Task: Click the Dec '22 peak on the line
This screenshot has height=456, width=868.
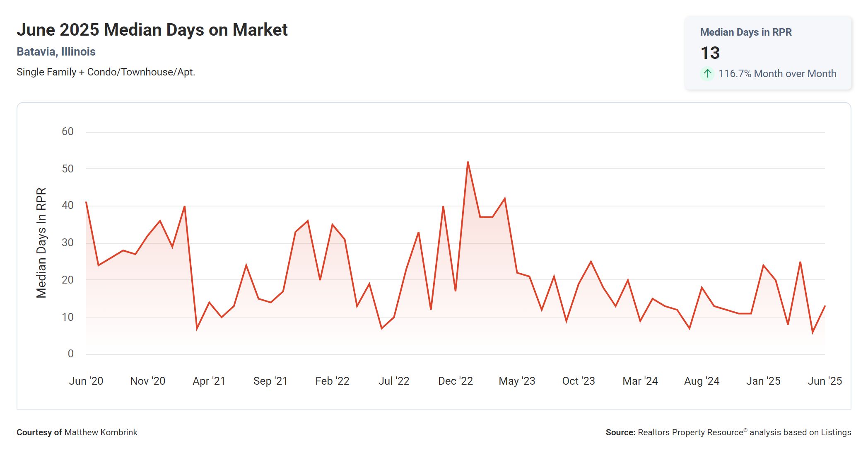Action: point(468,162)
